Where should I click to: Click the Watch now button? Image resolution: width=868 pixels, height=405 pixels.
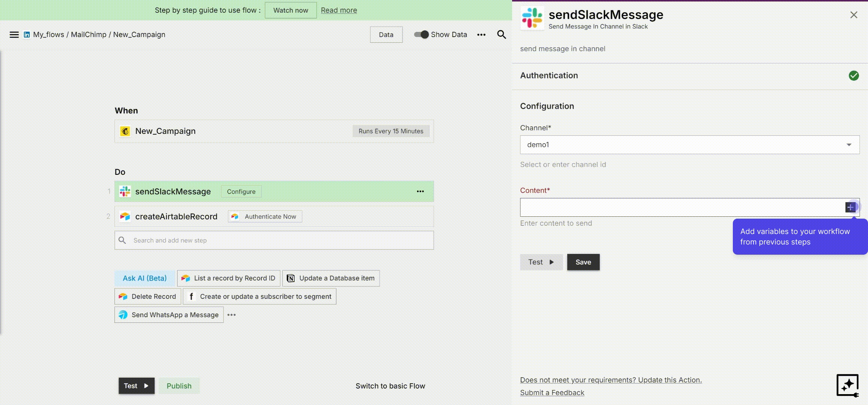coord(291,10)
